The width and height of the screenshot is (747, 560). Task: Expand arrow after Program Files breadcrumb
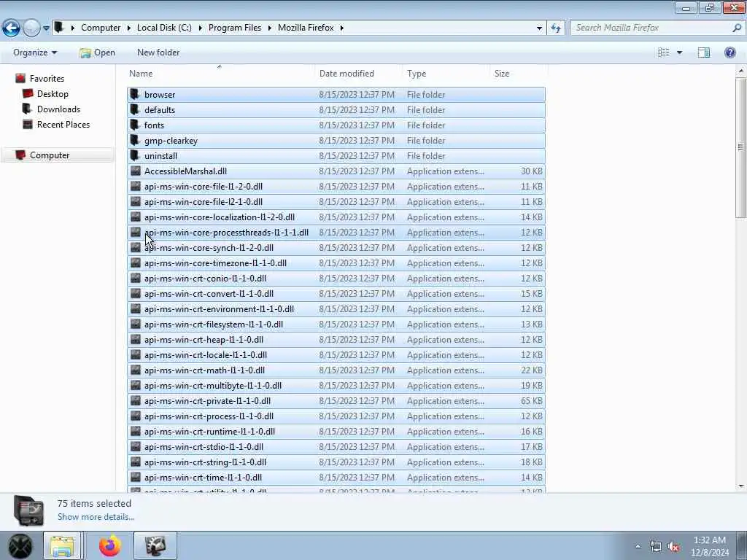270,28
